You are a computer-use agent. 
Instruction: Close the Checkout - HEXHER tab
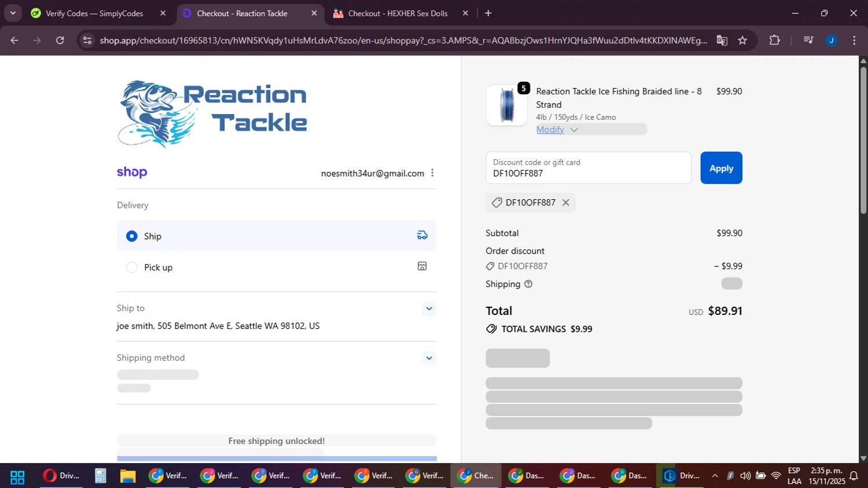(x=465, y=13)
